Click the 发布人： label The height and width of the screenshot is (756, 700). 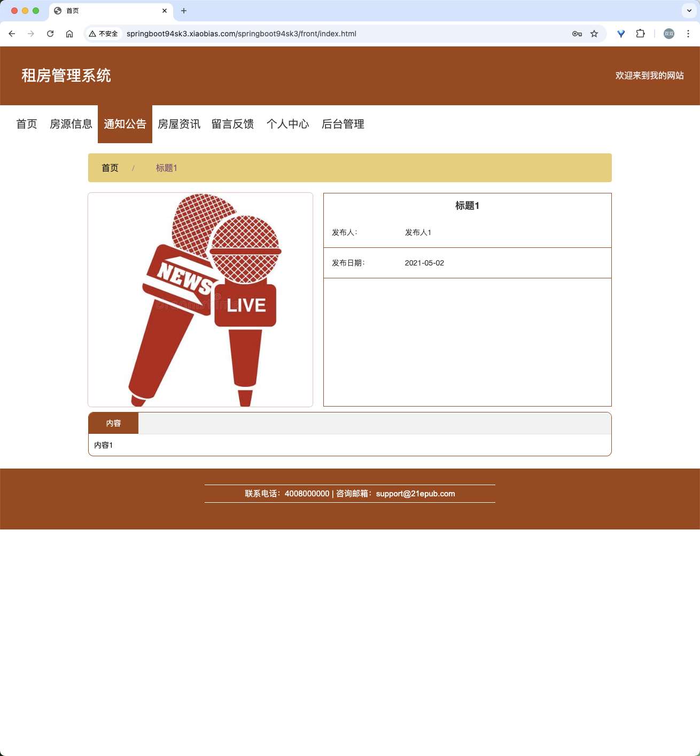pyautogui.click(x=345, y=232)
